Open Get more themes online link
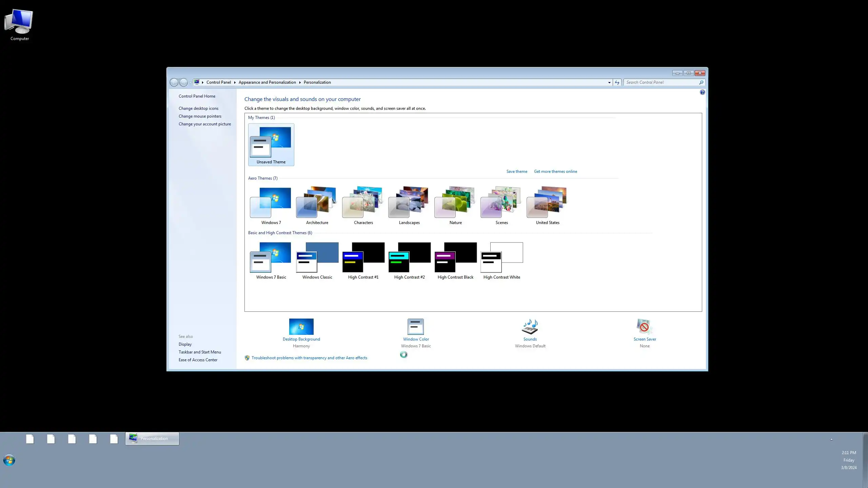This screenshot has height=488, width=868. coord(555,171)
